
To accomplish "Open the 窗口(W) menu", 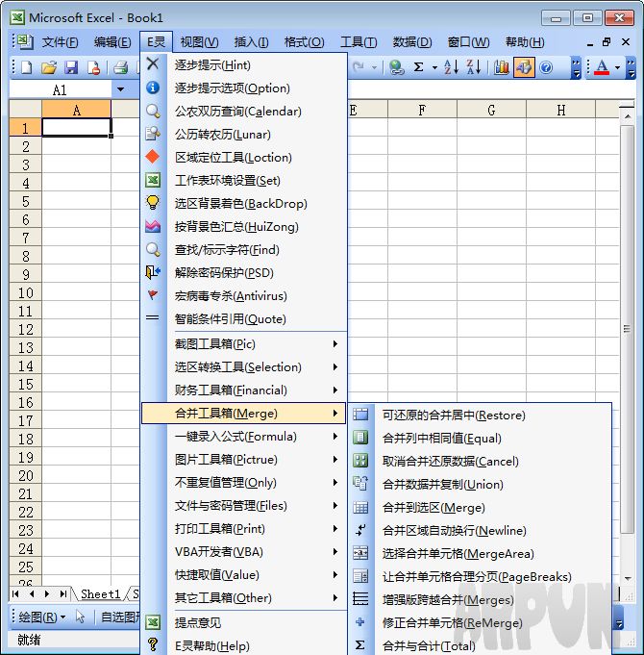I will pos(468,42).
